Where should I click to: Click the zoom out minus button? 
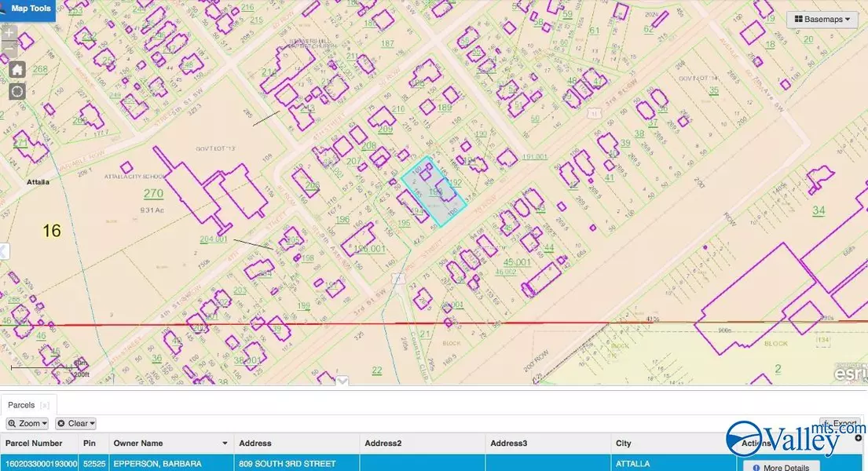pyautogui.click(x=9, y=49)
